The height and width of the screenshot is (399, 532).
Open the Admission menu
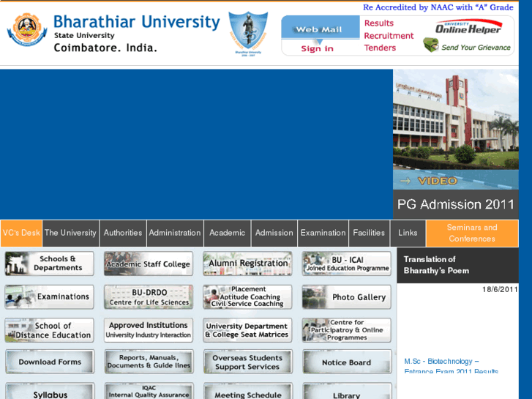point(274,233)
